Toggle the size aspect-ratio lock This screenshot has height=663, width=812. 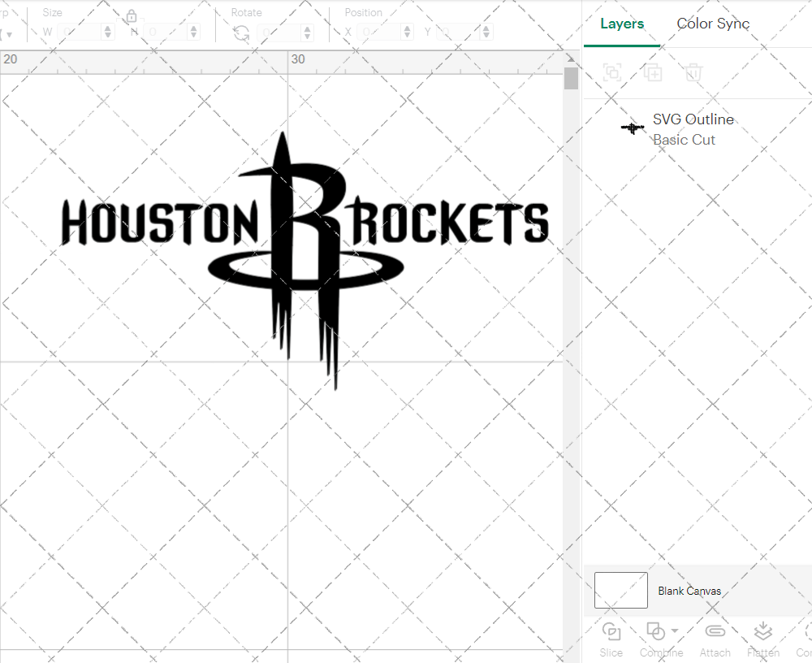pos(132,15)
